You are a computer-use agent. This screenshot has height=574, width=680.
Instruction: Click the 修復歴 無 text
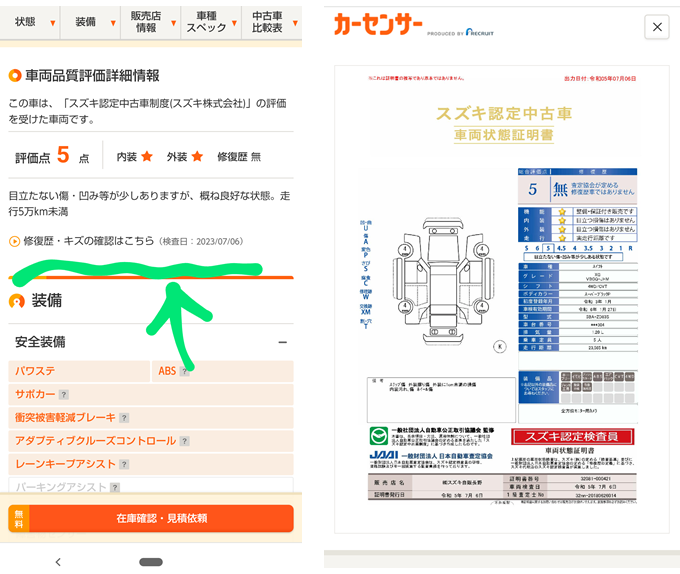(x=239, y=157)
